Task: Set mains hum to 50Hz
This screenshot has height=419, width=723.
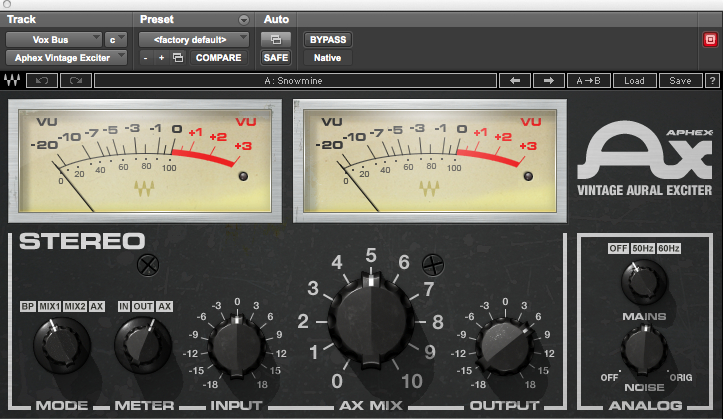Action: coord(643,248)
